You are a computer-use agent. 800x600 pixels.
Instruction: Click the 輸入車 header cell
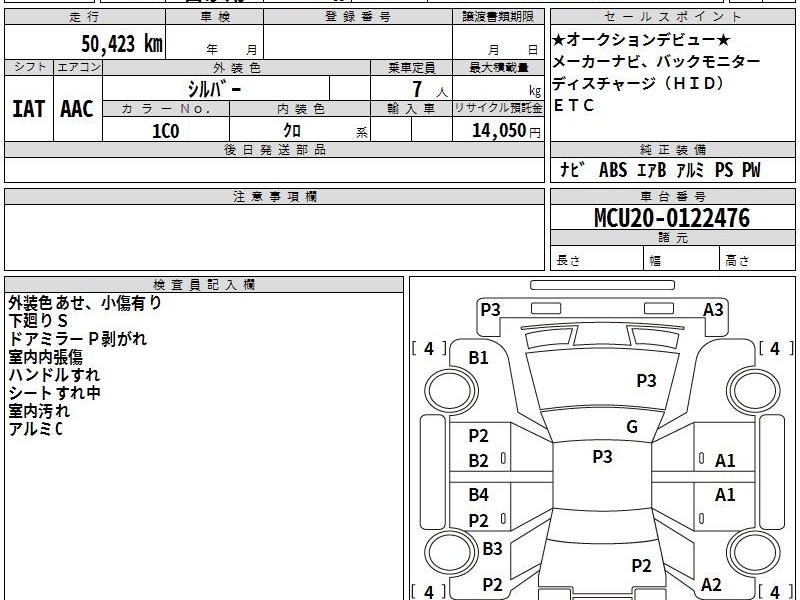coord(411,109)
